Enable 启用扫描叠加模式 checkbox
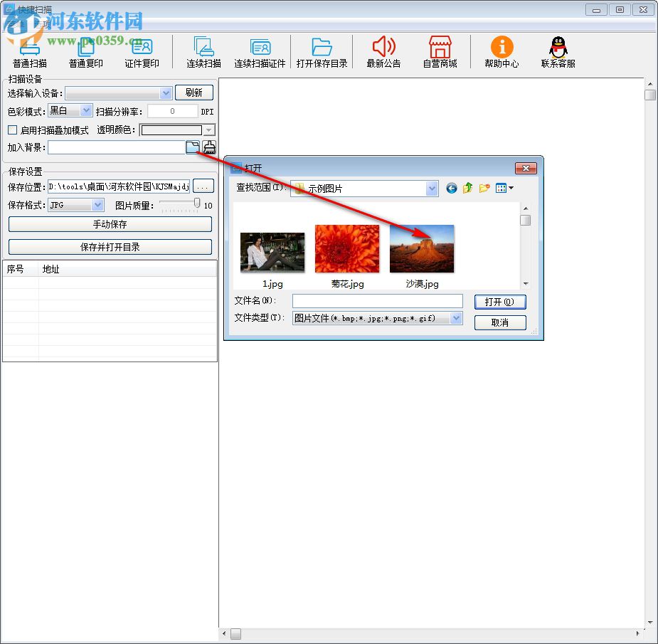The width and height of the screenshot is (658, 644). pos(13,130)
